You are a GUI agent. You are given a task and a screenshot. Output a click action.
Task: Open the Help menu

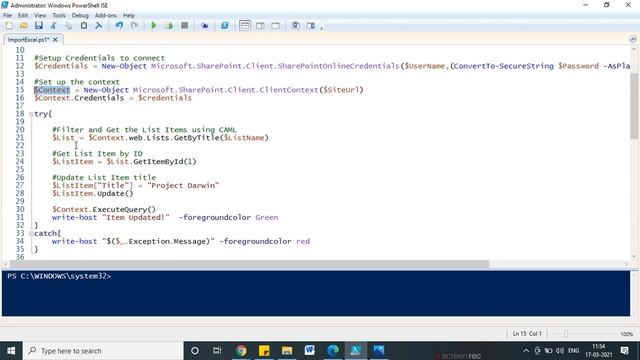[129, 16]
